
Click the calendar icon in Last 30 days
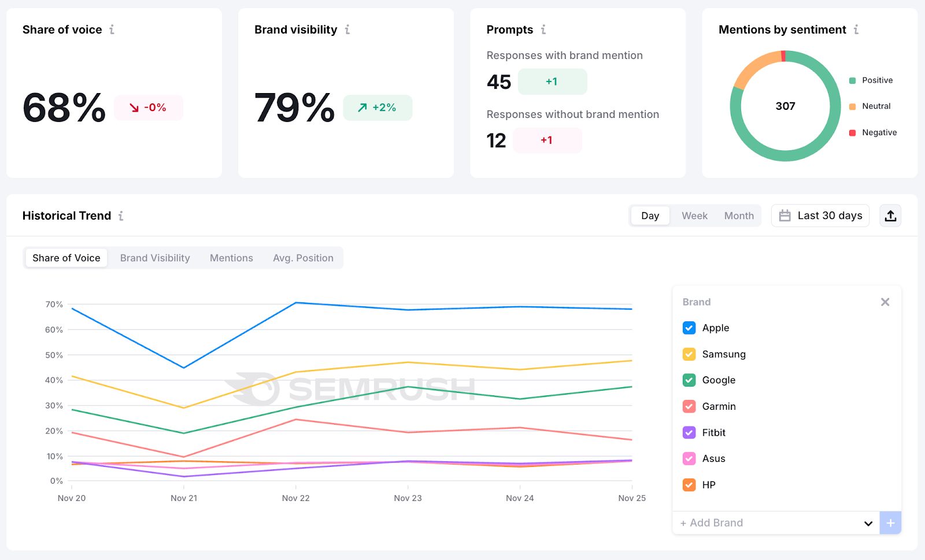pyautogui.click(x=785, y=215)
